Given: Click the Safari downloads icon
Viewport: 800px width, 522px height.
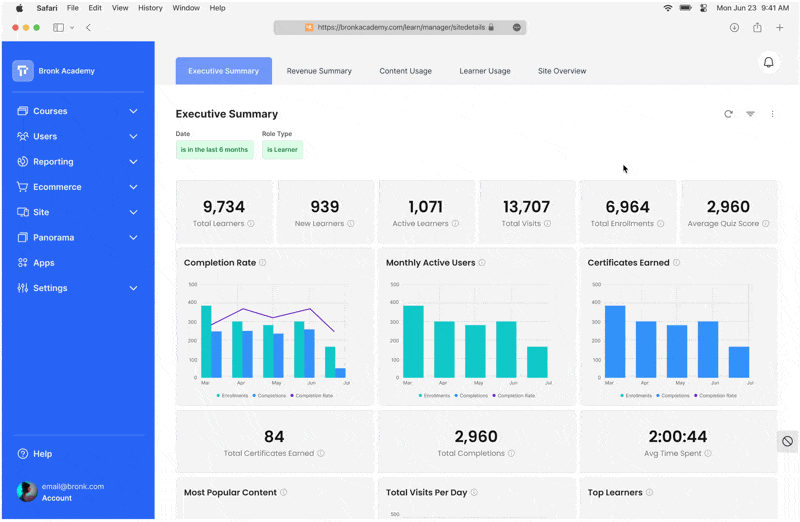Looking at the screenshot, I should click(x=734, y=28).
